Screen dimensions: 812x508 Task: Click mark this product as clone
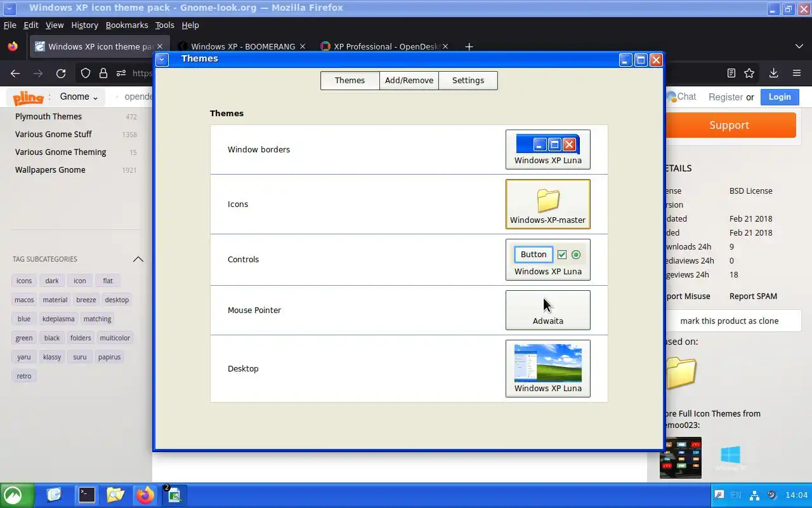point(729,321)
